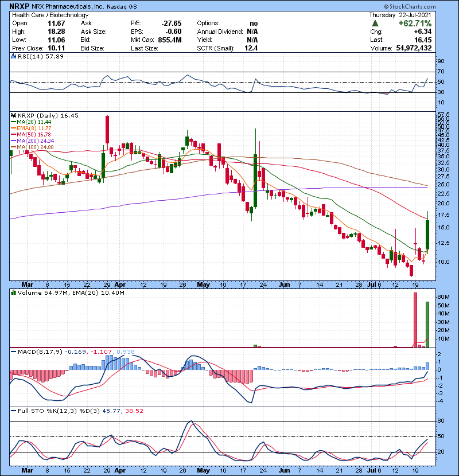Click the P/E value -27.65
The image size is (459, 476).
(172, 24)
